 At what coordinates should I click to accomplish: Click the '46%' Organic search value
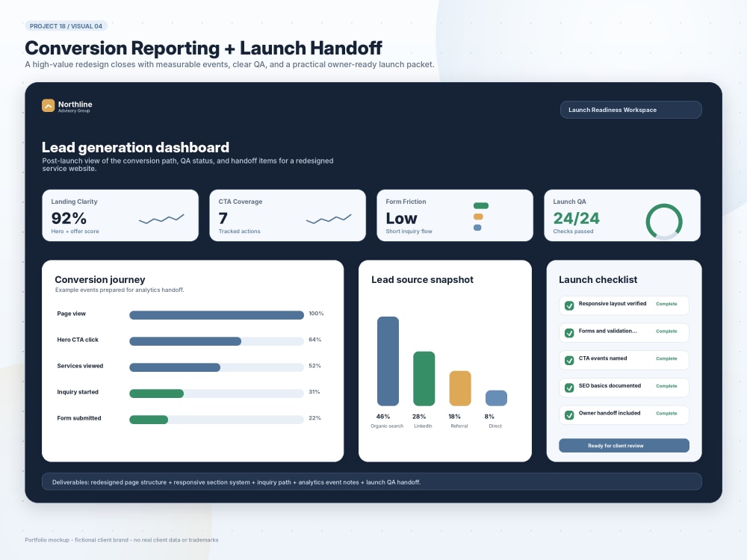tap(383, 416)
